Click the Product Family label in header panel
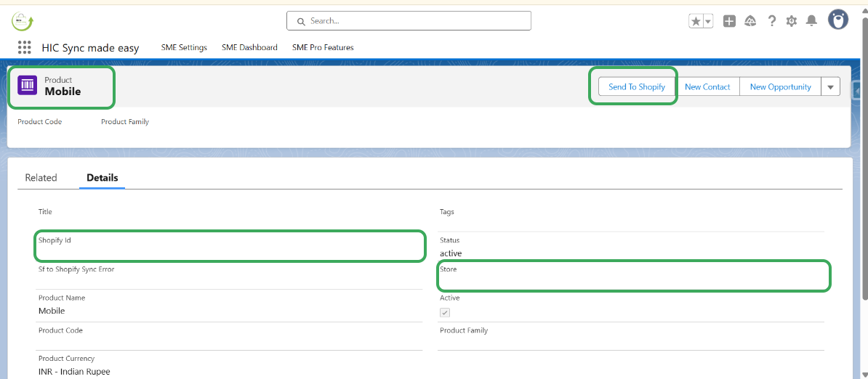 click(125, 121)
